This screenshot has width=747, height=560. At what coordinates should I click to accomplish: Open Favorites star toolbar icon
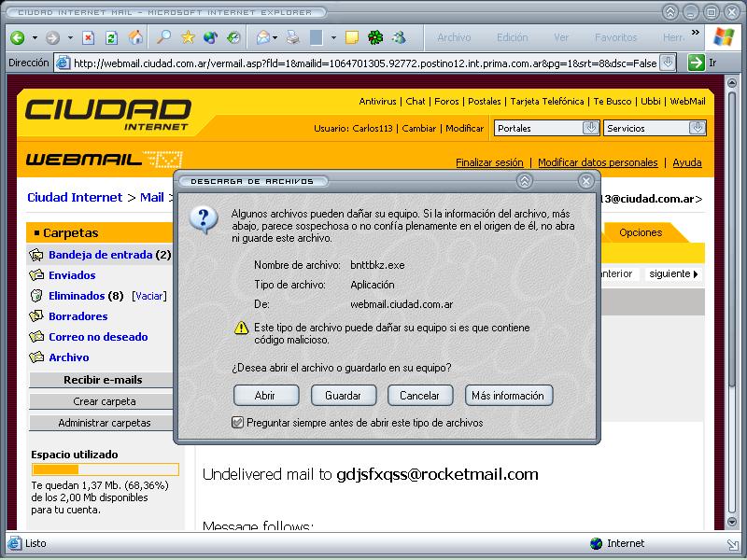(x=188, y=38)
